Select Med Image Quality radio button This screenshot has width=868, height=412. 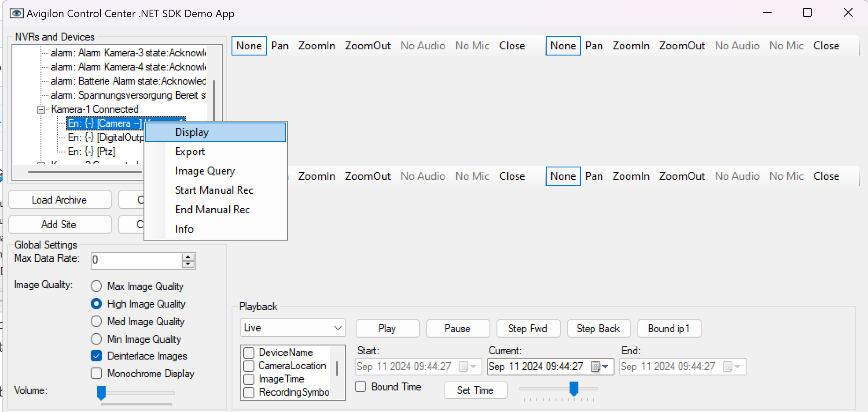[96, 321]
